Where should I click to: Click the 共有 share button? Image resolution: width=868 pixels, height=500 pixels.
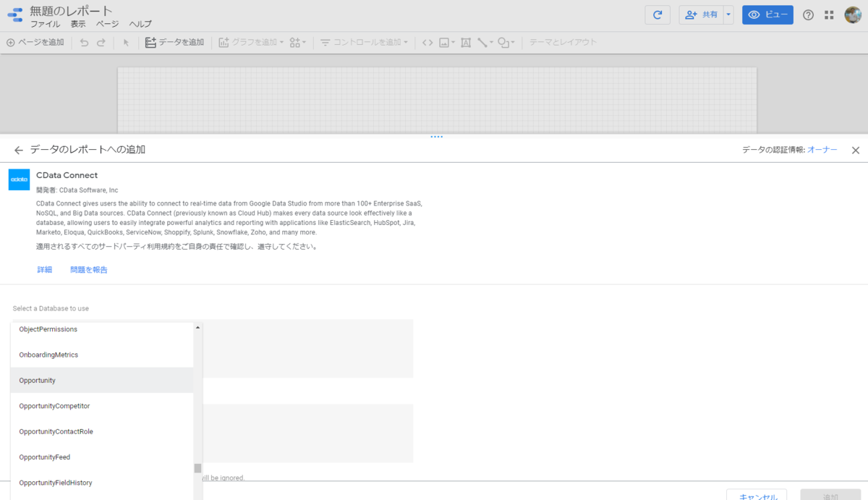click(701, 14)
